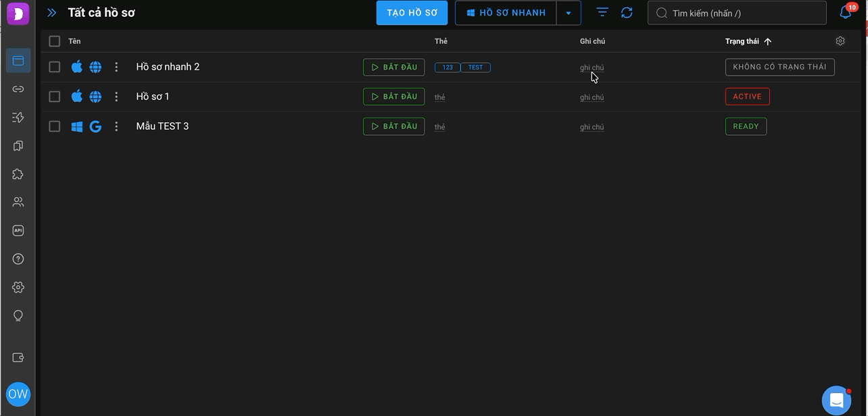The width and height of the screenshot is (868, 416).
Task: Open the browser profiles sidebar icon
Action: [x=18, y=61]
